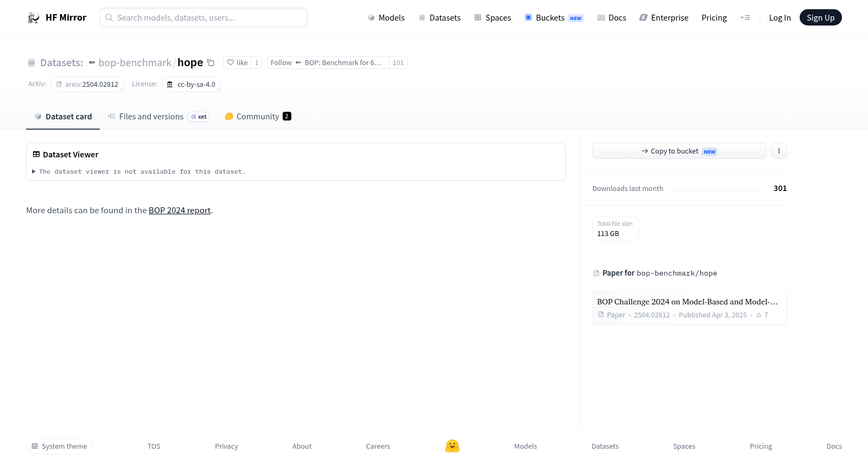The image size is (868, 465).
Task: Open the Files and versions tab
Action: (158, 117)
